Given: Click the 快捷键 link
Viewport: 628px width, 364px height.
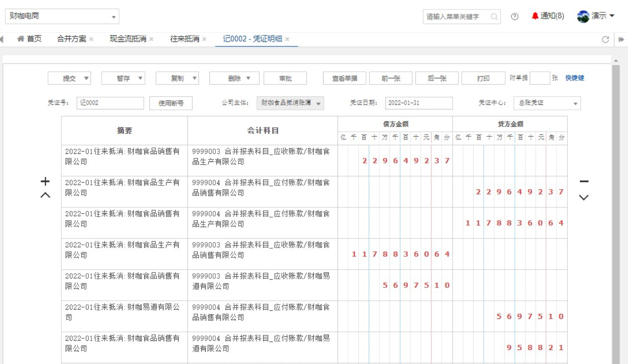Looking at the screenshot, I should pyautogui.click(x=574, y=78).
